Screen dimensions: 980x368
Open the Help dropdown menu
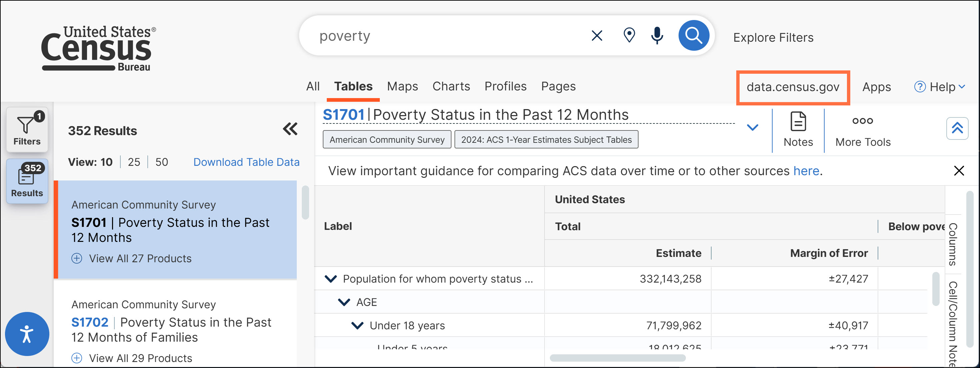pyautogui.click(x=940, y=87)
